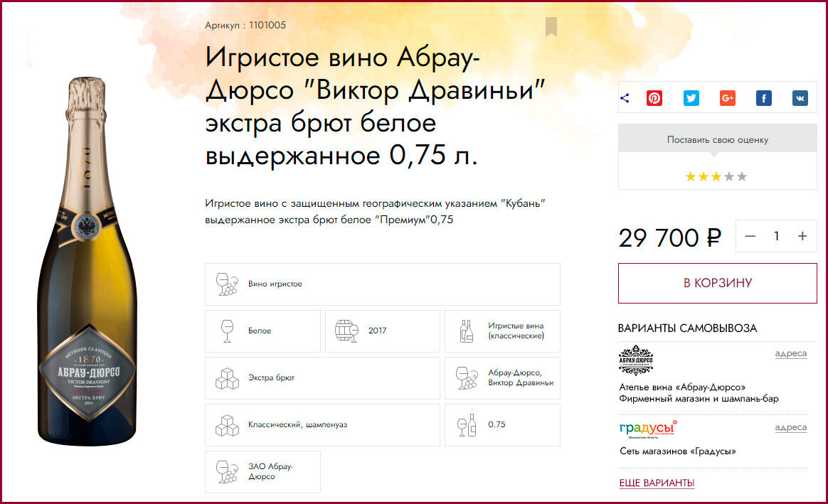Click the ВАРИАНТЫ САМОВЫВОЗА heading
This screenshot has height=504, width=828.
tap(688, 328)
